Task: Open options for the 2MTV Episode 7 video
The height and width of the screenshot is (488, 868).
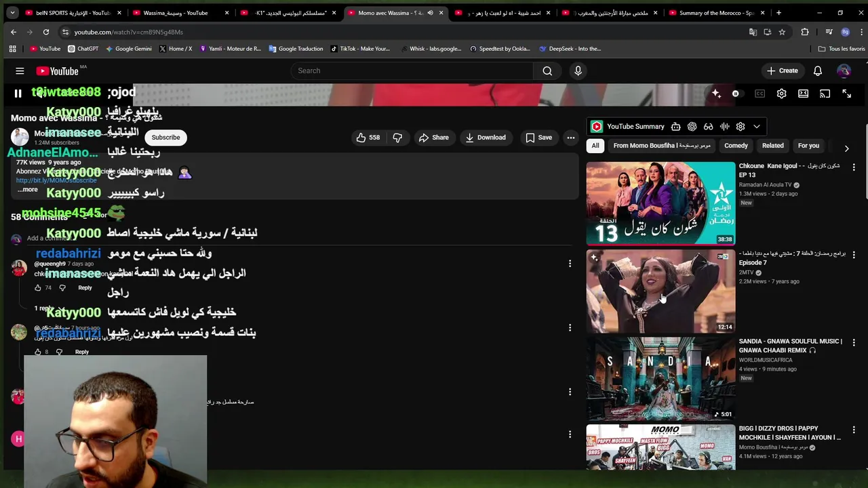Action: point(854,255)
